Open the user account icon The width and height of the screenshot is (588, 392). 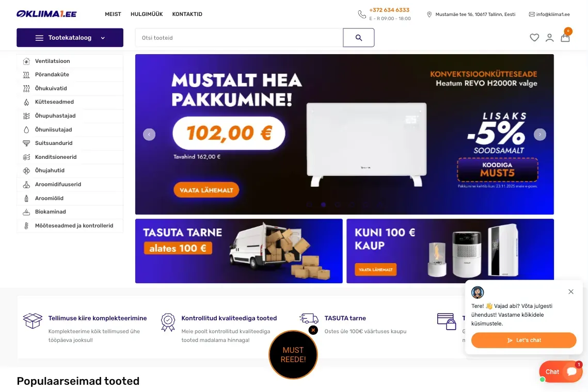(x=549, y=38)
